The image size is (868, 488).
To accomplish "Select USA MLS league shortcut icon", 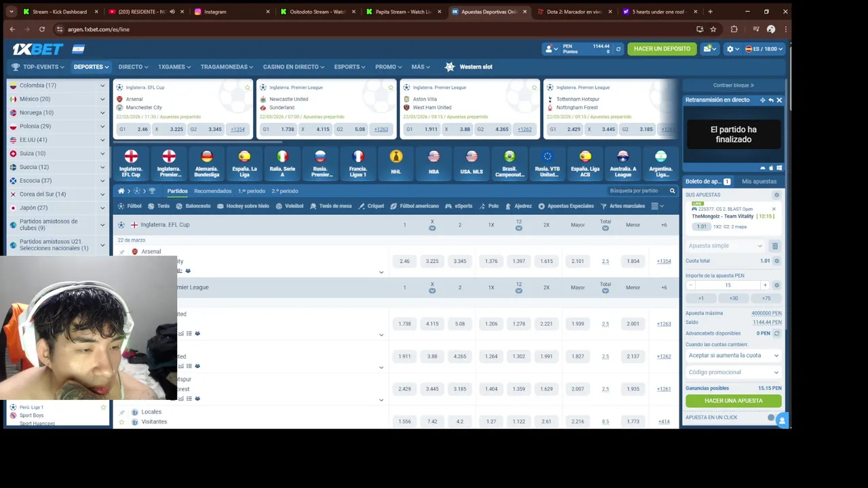I will click(x=471, y=162).
